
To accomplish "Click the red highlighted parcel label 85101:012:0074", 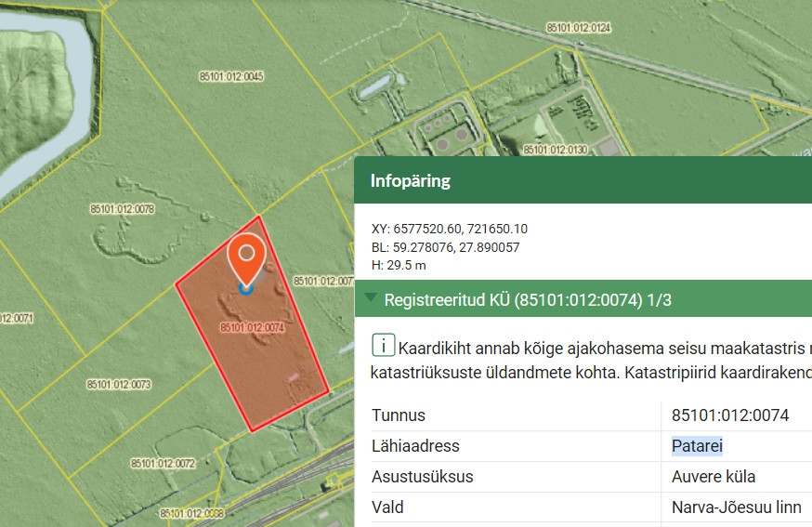I will point(251,327).
